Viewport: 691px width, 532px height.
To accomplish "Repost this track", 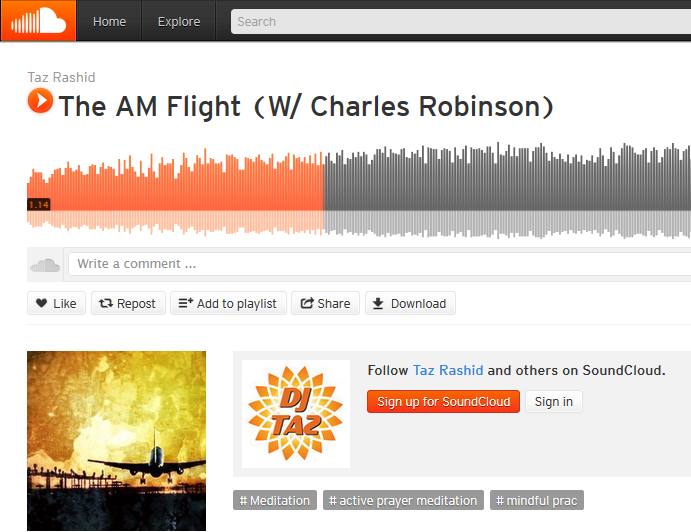I will click(x=128, y=303).
